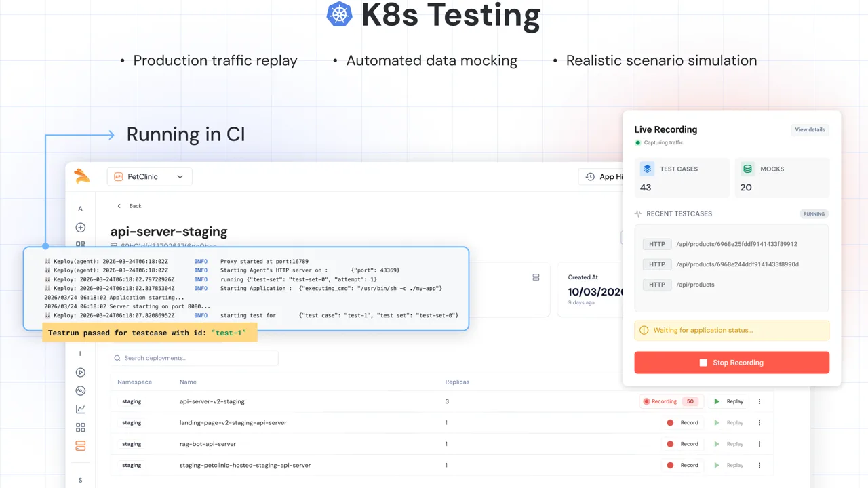The height and width of the screenshot is (488, 868).
Task: Start recording landing-page-v2-staging-api-server
Action: pos(682,423)
